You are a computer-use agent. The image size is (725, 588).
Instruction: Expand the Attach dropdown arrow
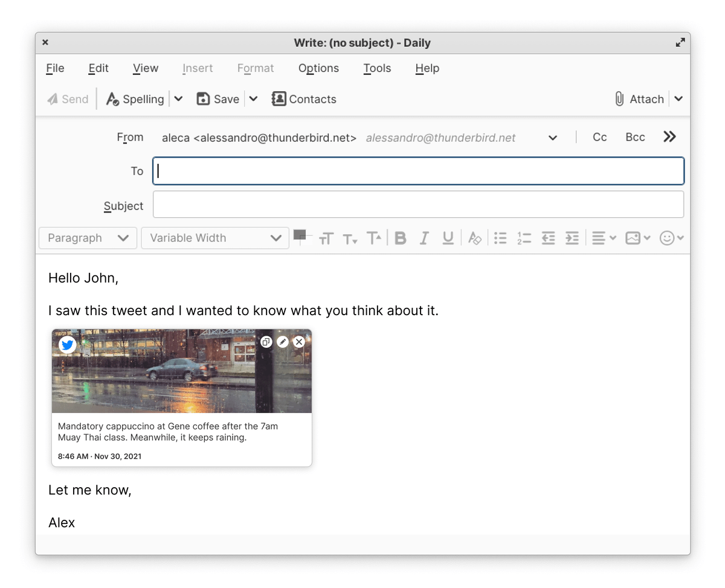[x=678, y=99]
